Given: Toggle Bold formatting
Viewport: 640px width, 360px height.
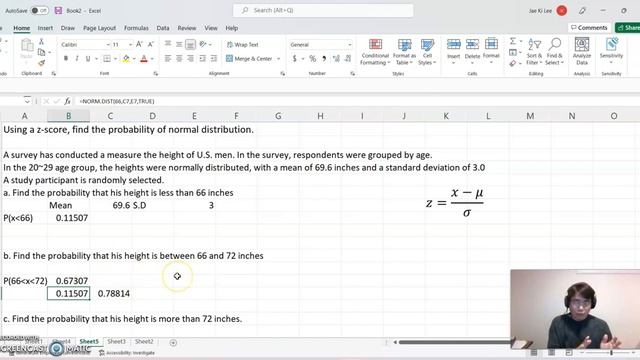Looking at the screenshot, I should (x=65, y=59).
